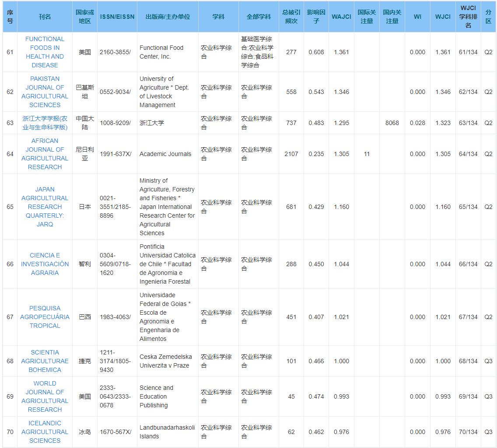Click country cell 捷克
The height and width of the screenshot is (448, 497).
click(85, 361)
